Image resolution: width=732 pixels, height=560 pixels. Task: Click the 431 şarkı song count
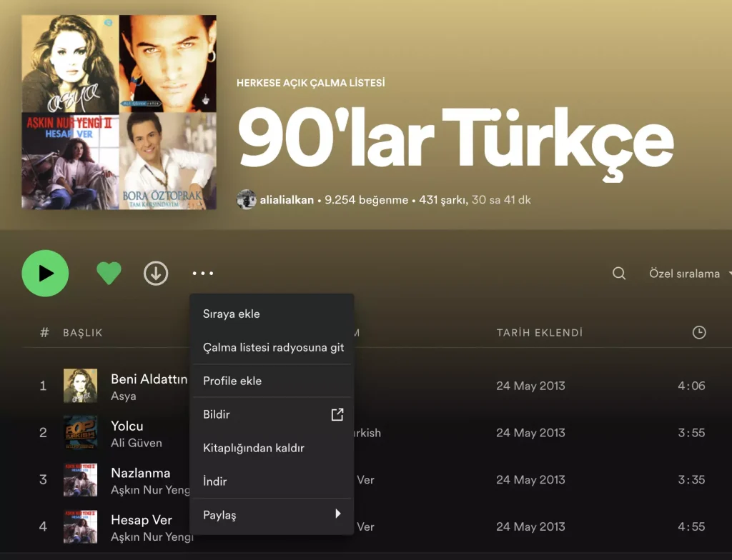click(443, 200)
